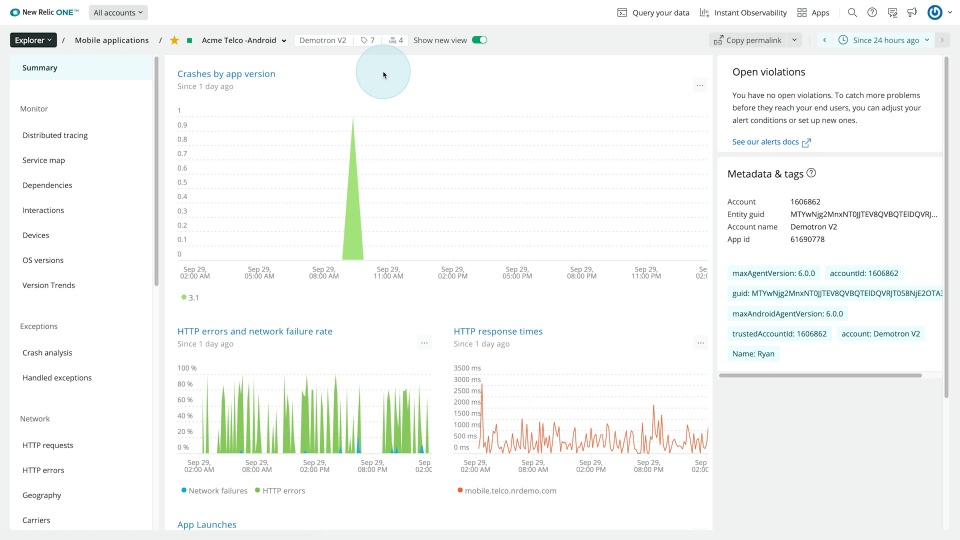Open HTTP requests page
The image size is (960, 540).
[48, 445]
